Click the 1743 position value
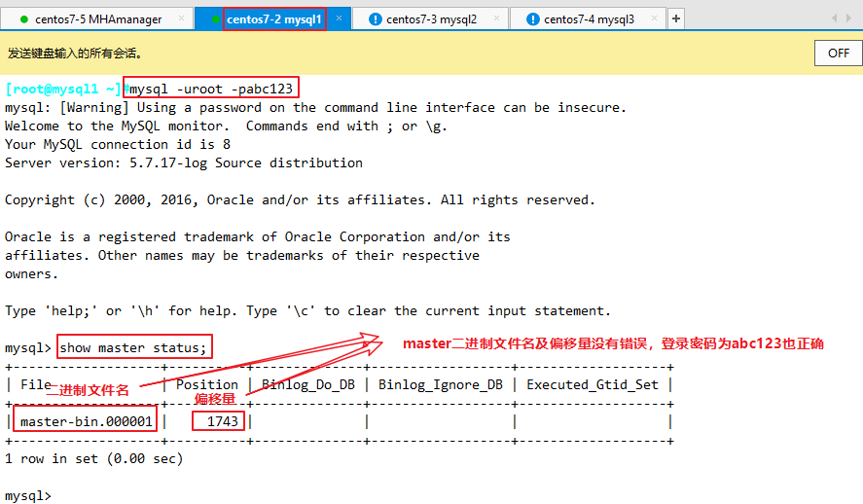 click(223, 421)
